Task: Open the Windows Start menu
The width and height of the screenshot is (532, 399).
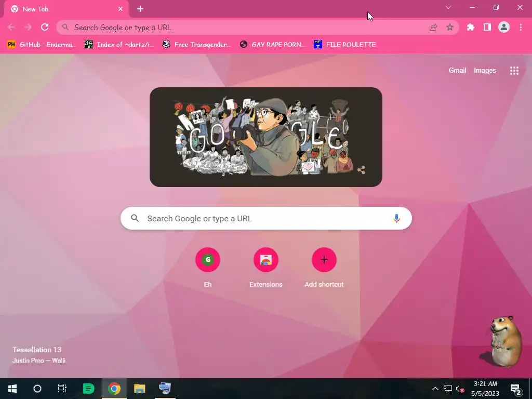Action: pyautogui.click(x=12, y=389)
